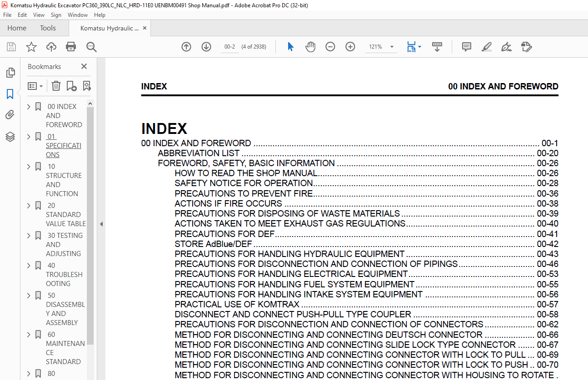Switch to the Home tab

click(17, 28)
